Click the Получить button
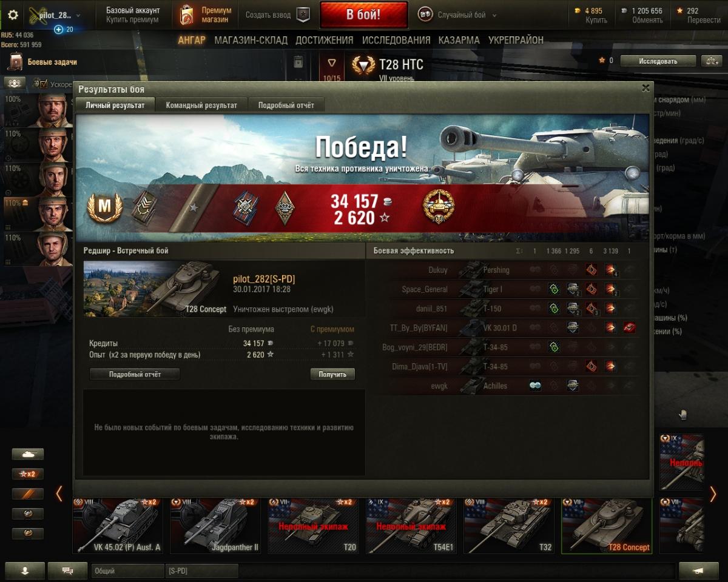The height and width of the screenshot is (582, 728). 332,374
